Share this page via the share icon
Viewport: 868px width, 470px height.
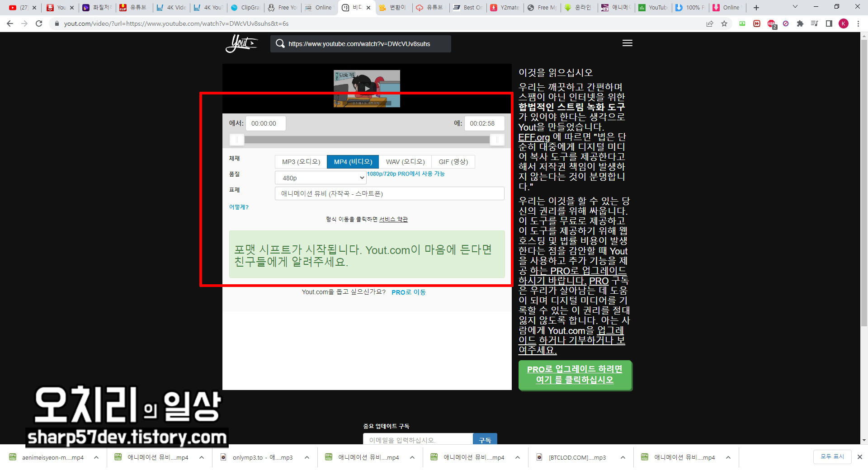coord(710,23)
